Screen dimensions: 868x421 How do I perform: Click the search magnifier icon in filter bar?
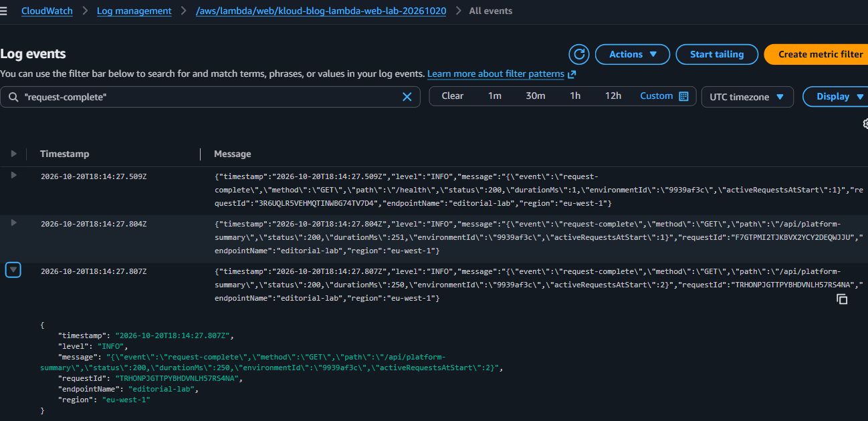tap(13, 97)
